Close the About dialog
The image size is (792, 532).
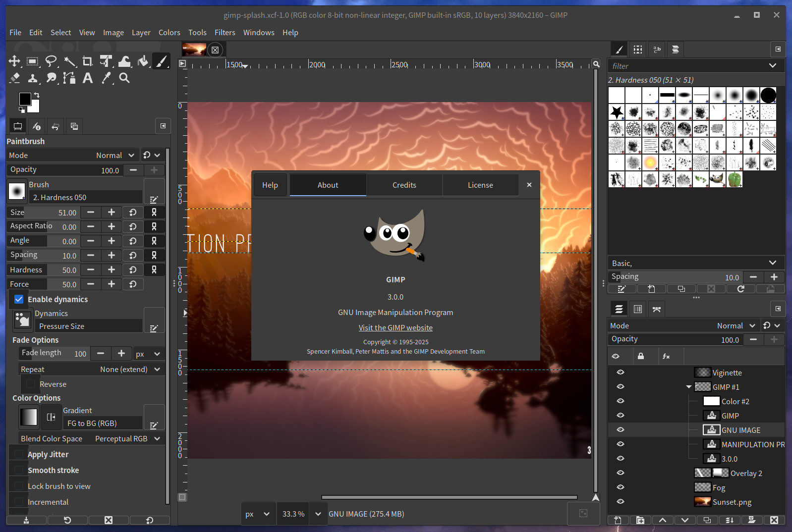point(529,185)
